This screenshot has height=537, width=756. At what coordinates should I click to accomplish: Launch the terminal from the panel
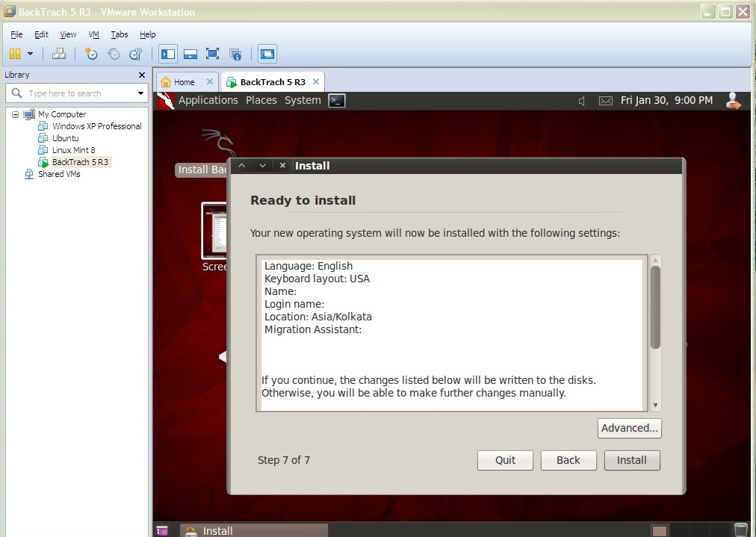336,100
